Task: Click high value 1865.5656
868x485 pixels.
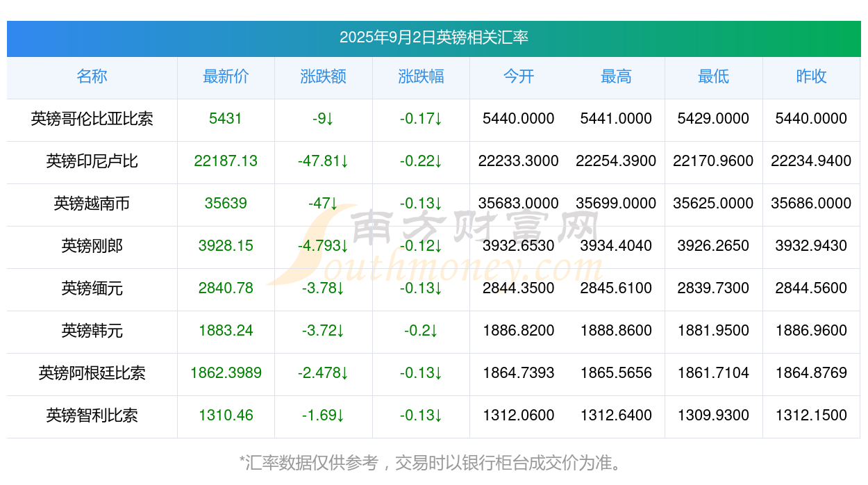Action: 616,373
